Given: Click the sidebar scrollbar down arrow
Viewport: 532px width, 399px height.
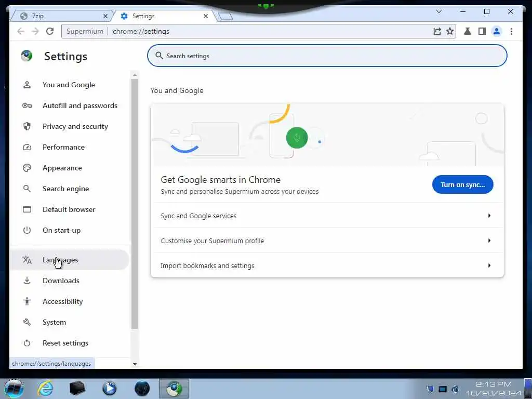Looking at the screenshot, I should point(135,364).
